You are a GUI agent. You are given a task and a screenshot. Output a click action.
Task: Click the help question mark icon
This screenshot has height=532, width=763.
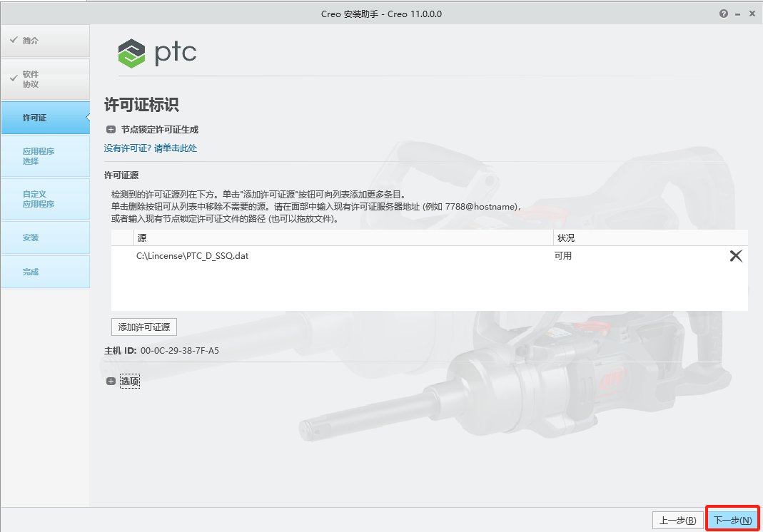point(724,14)
